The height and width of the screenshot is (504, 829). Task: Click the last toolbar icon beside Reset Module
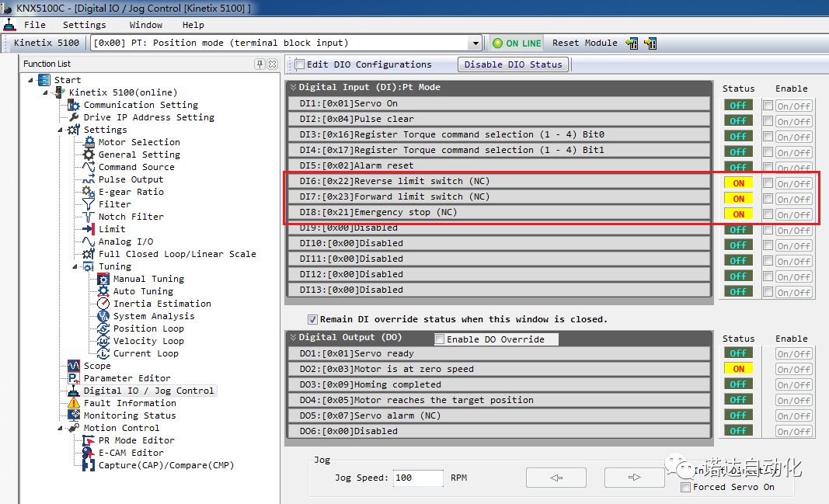coord(651,43)
